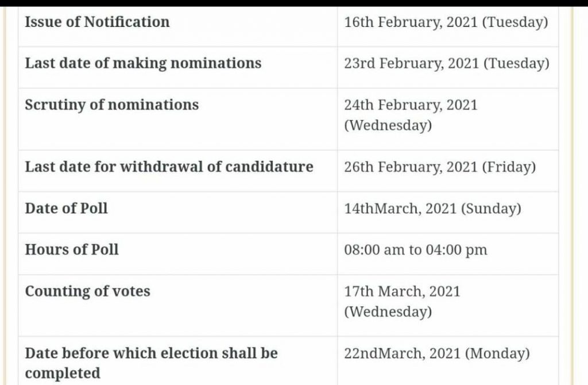Select the '22ndMarch, 2021 (Monday)' cell
588x385 pixels.
point(436,354)
